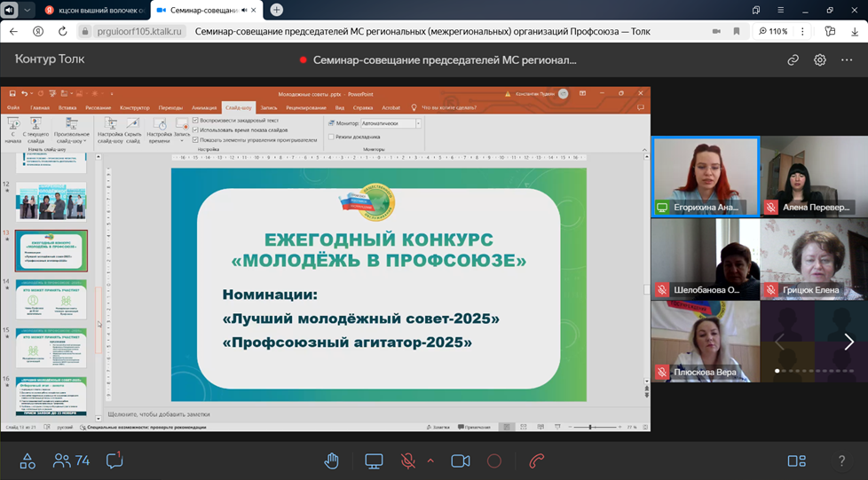Open browser main menu hamburger
Screen dimensions: 868x480
point(780,10)
